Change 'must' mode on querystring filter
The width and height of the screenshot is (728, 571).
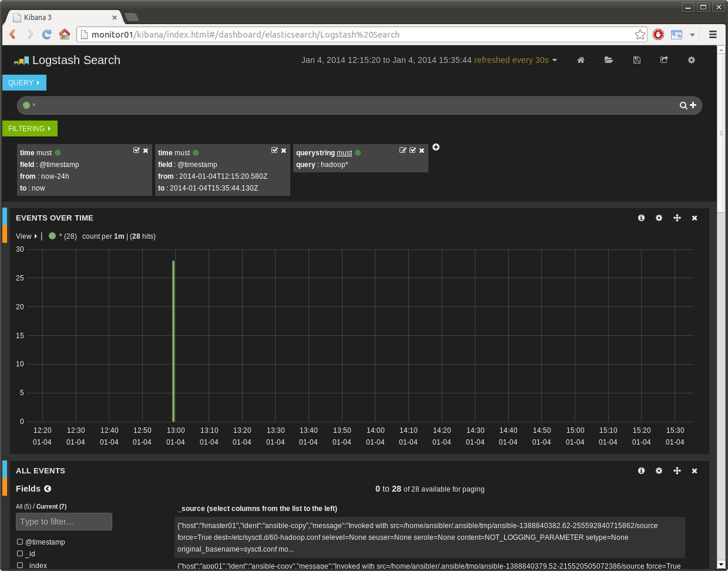click(344, 153)
